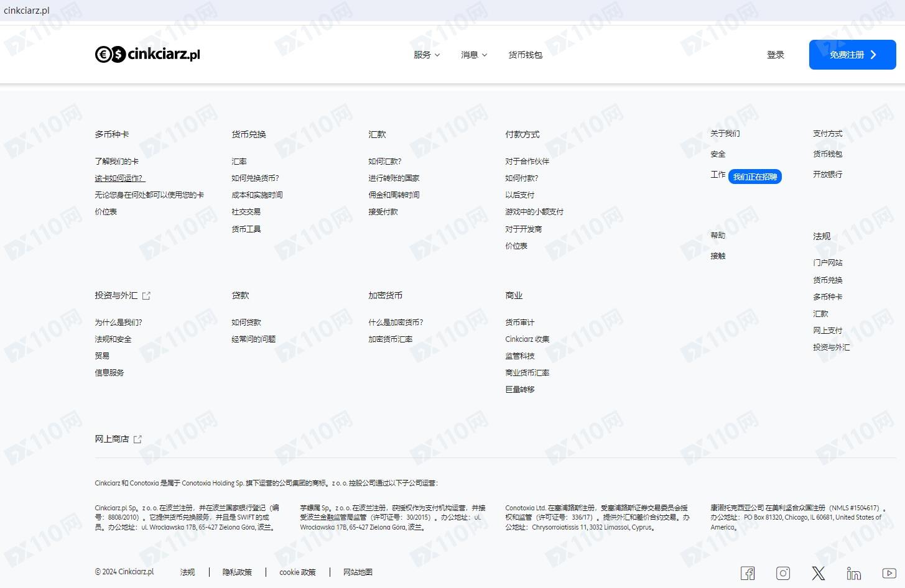The height and width of the screenshot is (588, 905).
Task: Click the cinkciarz.pl logo
Action: (x=147, y=55)
